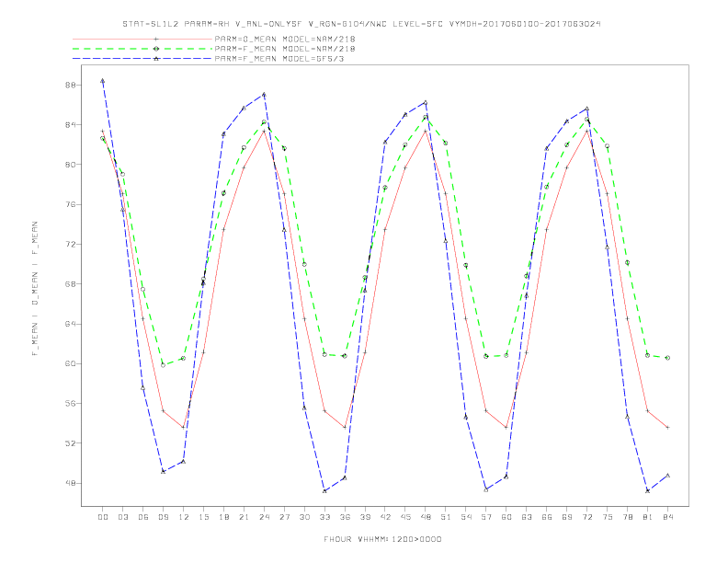The height and width of the screenshot is (563, 728).
Task: Click the circle marker on the green legend line
Action: 156,49
